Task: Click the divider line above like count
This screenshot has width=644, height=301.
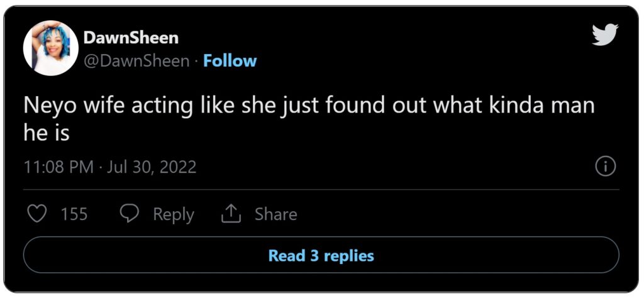Action: (x=321, y=190)
